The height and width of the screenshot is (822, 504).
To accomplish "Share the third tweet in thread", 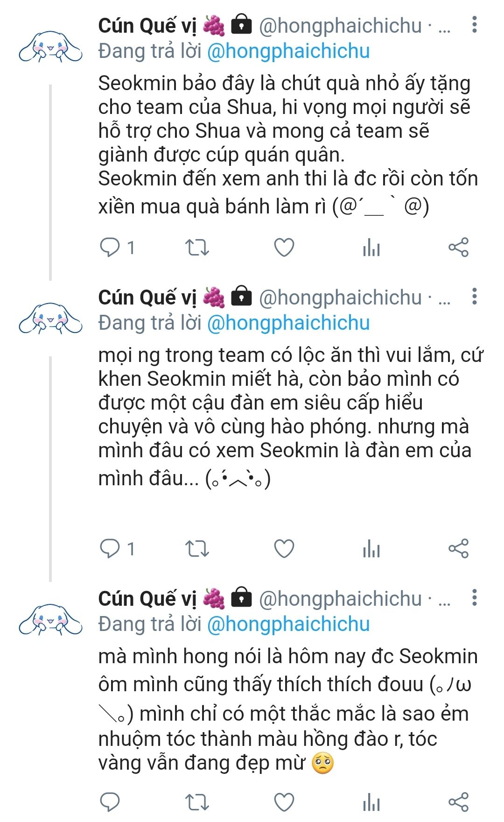I will coord(458,802).
